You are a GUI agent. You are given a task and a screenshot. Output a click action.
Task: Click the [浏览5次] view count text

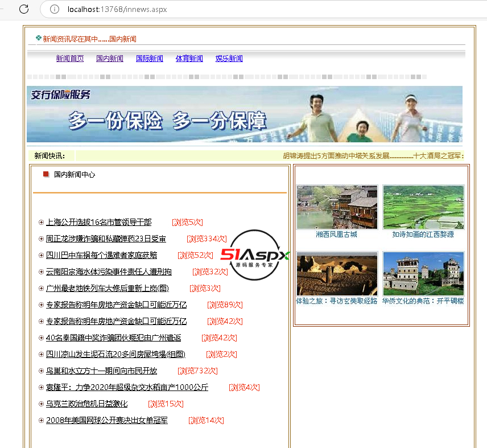point(187,222)
